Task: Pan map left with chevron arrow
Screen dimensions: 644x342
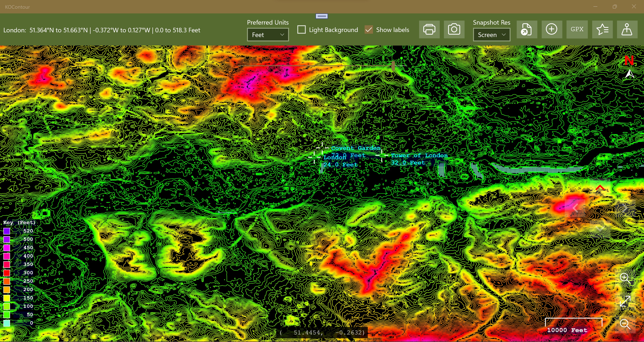Action: coord(576,208)
